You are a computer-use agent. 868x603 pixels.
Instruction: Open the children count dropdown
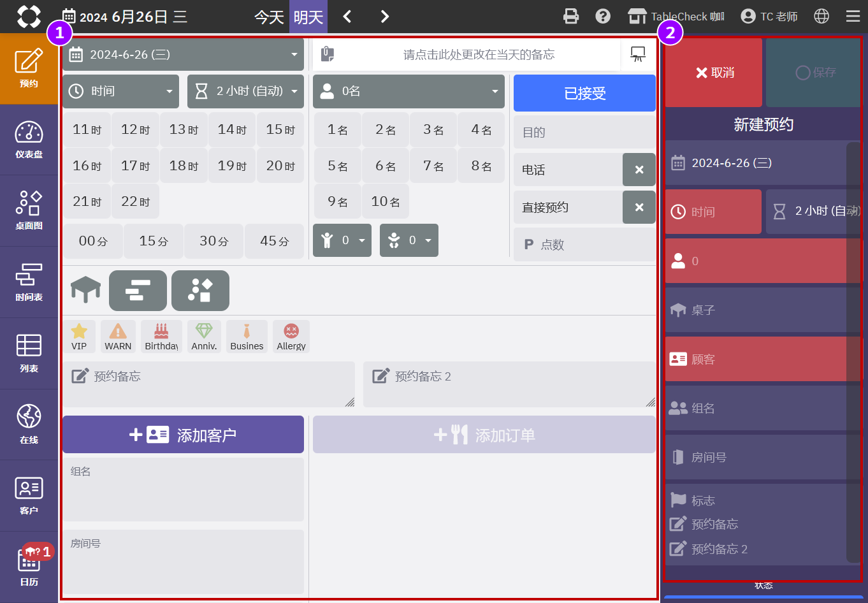342,240
